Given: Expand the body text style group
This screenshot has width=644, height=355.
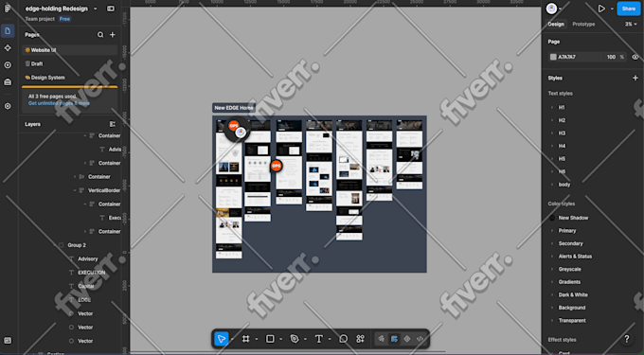Looking at the screenshot, I should click(552, 185).
